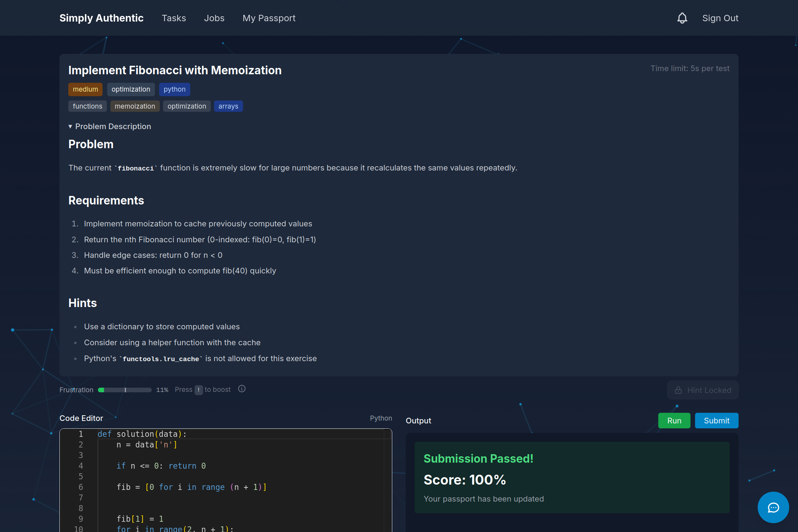Click the functions topic tag
Viewport: 798px width, 532px height.
click(x=87, y=106)
